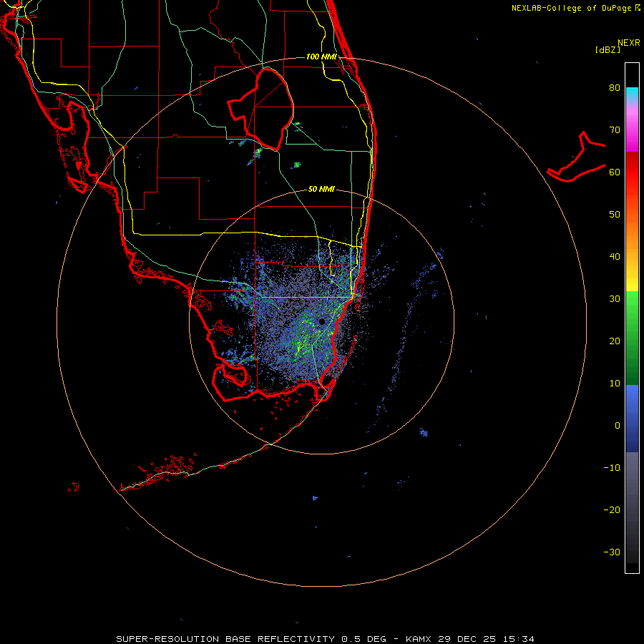Pick the green band of the color bar

pyautogui.click(x=632, y=338)
